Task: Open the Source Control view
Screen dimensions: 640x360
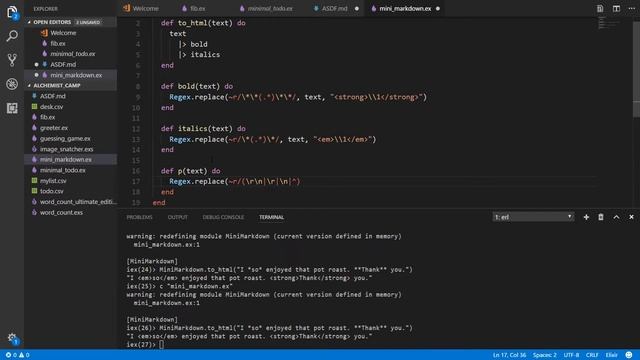Action: point(12,60)
